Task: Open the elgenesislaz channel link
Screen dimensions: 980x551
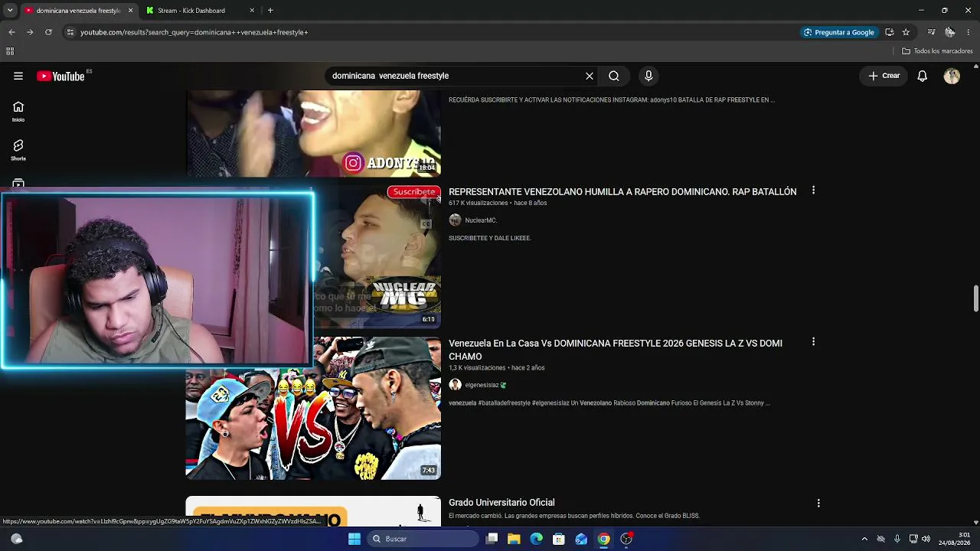Action: 482,385
